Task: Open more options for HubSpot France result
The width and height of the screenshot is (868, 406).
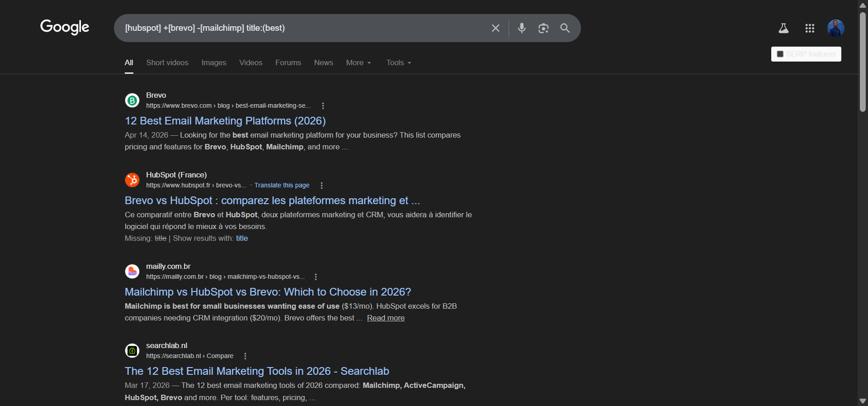Action: click(321, 186)
